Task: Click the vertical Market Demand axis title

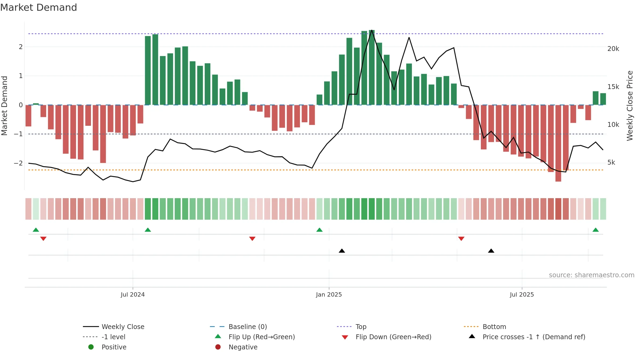Action: pos(4,106)
